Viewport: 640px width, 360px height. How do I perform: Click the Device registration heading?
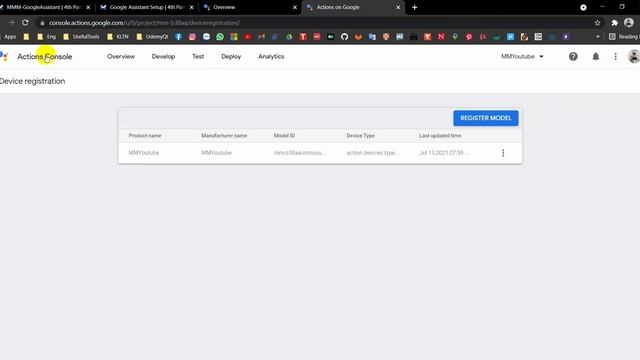pyautogui.click(x=32, y=81)
